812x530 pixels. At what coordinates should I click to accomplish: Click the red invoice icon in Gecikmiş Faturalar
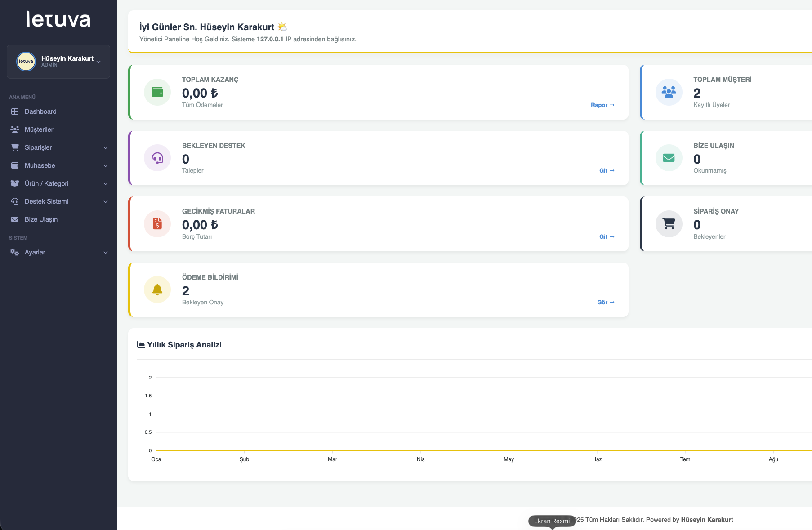157,224
